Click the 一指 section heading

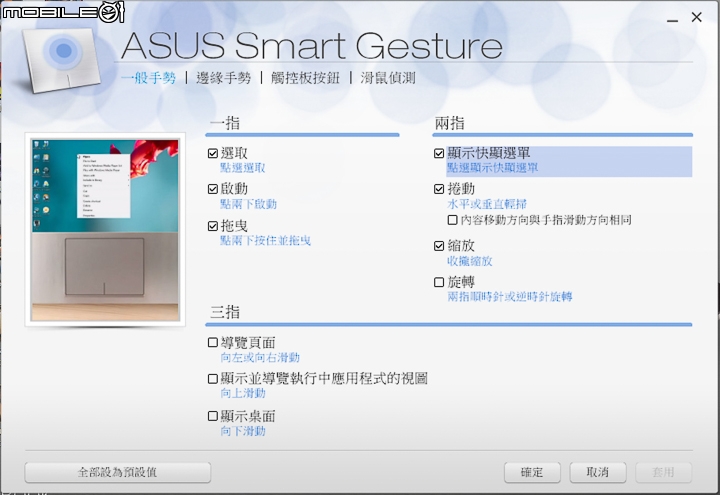225,123
